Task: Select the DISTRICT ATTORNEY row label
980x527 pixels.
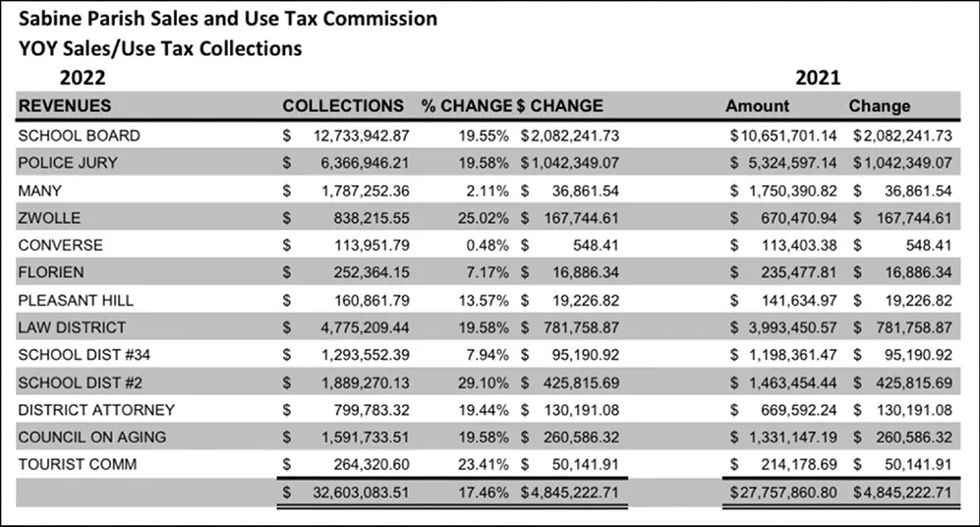Action: pos(96,410)
